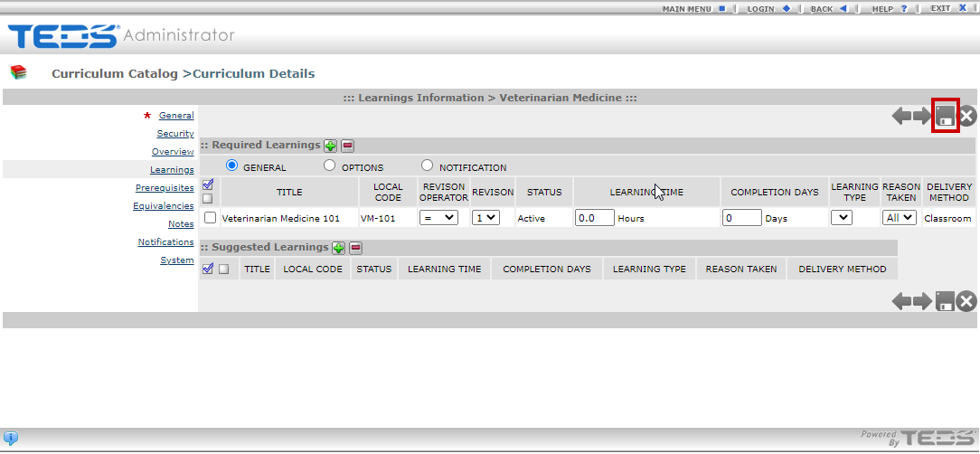Open the Prerequisites link in sidebar

tap(165, 188)
